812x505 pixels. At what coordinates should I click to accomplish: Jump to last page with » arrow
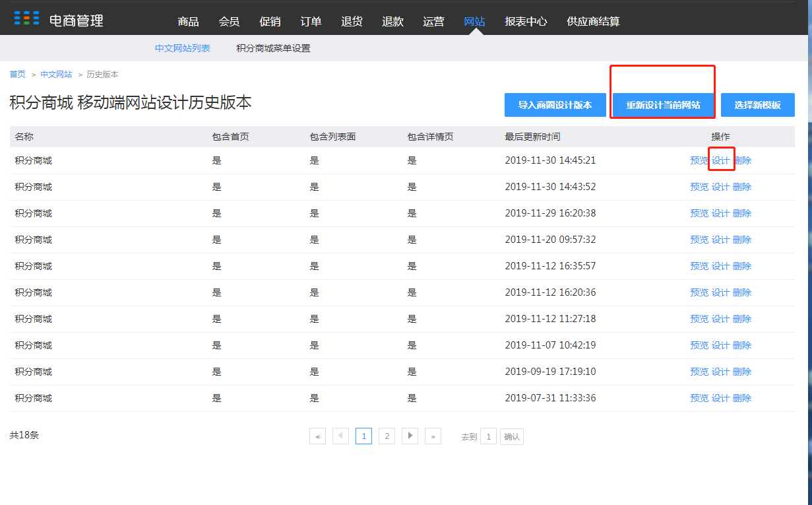tap(433, 436)
